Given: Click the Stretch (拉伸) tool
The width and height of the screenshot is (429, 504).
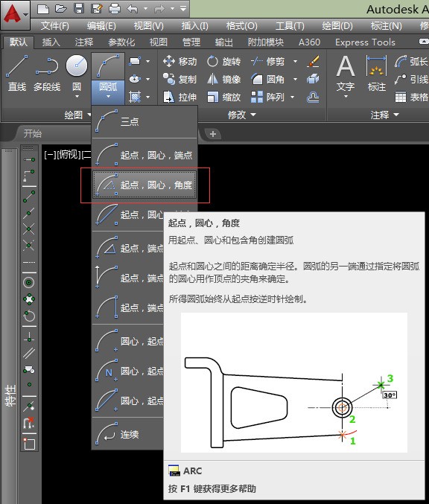Looking at the screenshot, I should tap(179, 97).
